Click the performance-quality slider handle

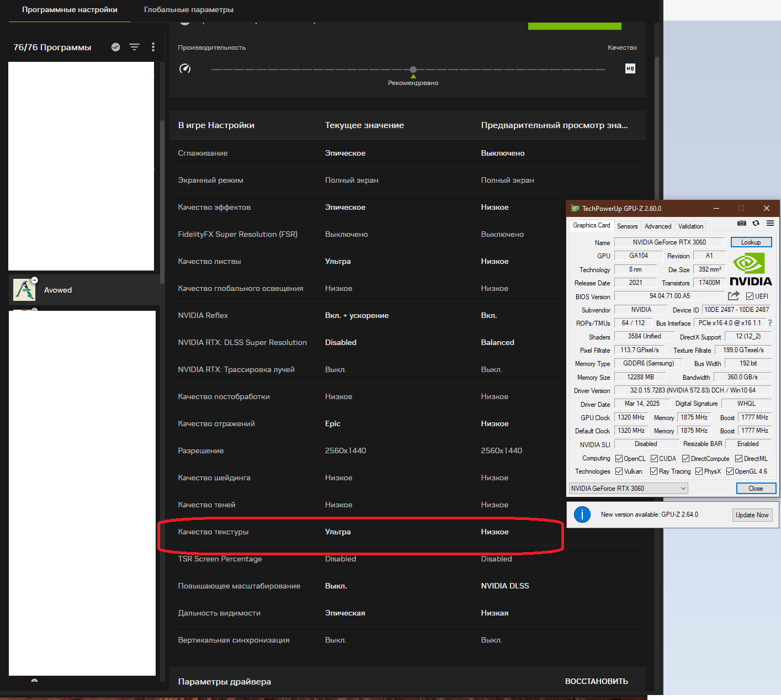(x=413, y=70)
